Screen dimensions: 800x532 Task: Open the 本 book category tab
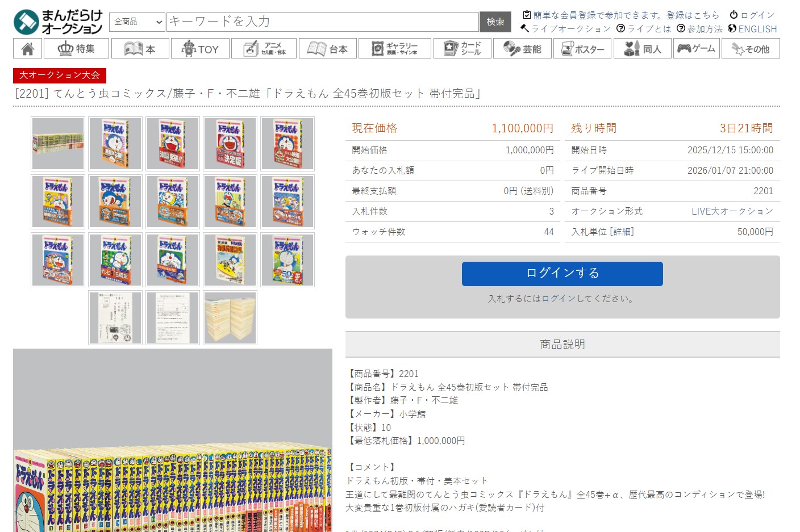pos(140,49)
